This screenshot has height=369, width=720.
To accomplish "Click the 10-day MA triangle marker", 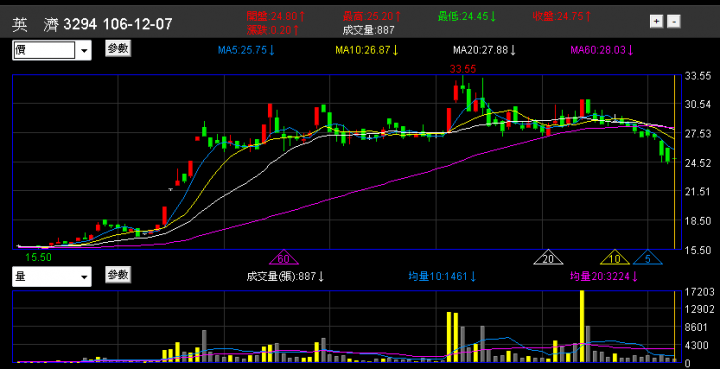I will [x=615, y=258].
